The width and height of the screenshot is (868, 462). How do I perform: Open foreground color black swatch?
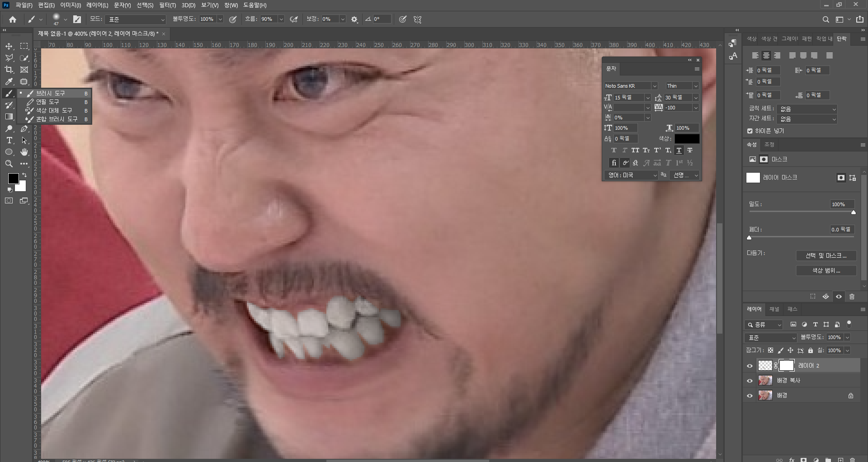[13, 178]
